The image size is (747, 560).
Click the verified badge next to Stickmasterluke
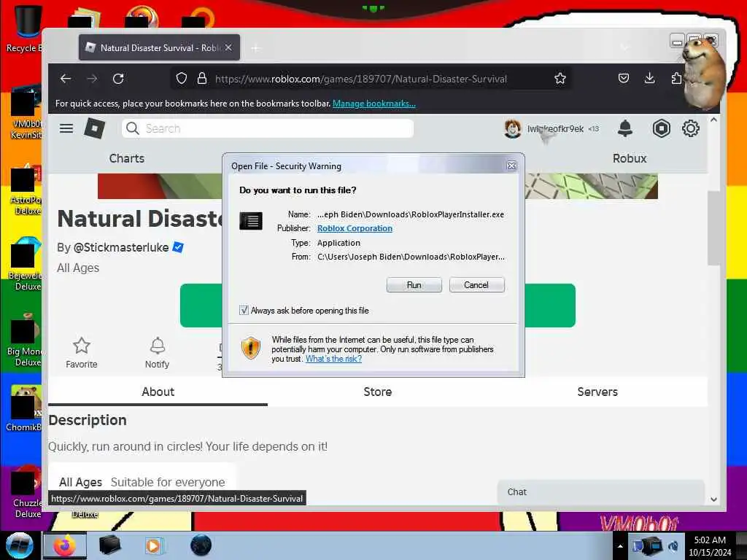click(x=178, y=247)
